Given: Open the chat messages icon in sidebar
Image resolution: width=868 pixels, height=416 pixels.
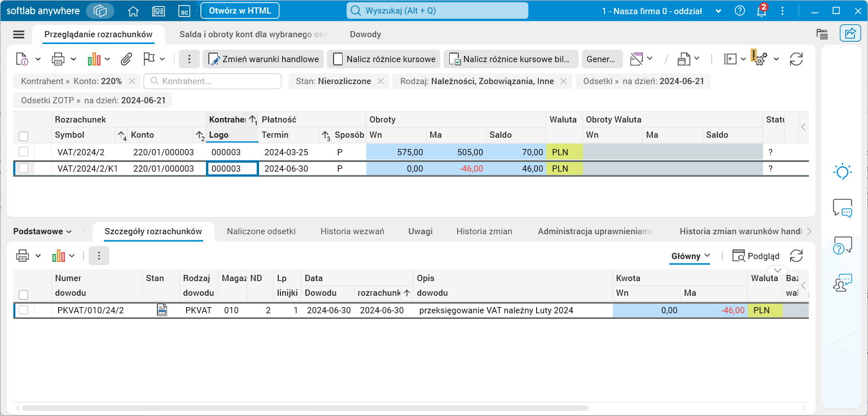Looking at the screenshot, I should (843, 208).
